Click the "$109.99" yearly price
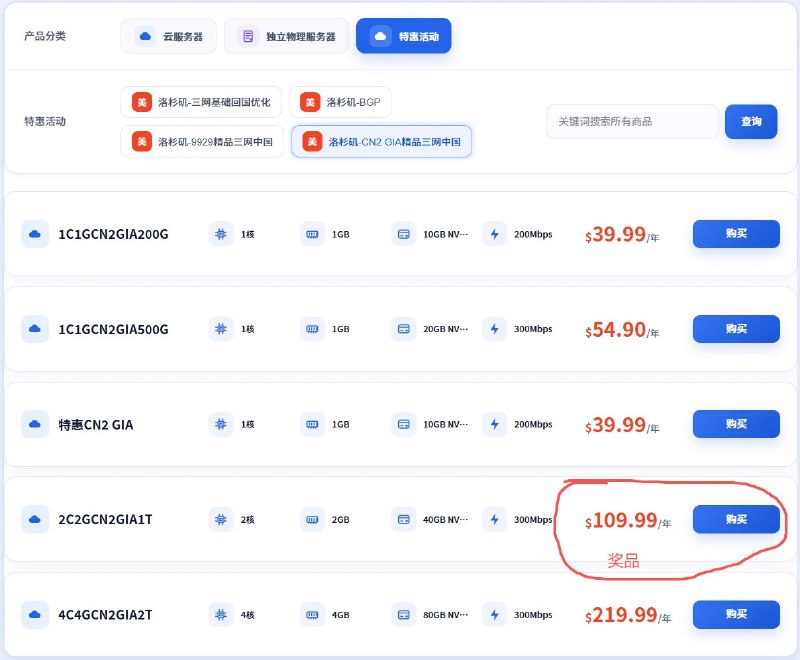Screen dimensions: 800x660 point(628,520)
